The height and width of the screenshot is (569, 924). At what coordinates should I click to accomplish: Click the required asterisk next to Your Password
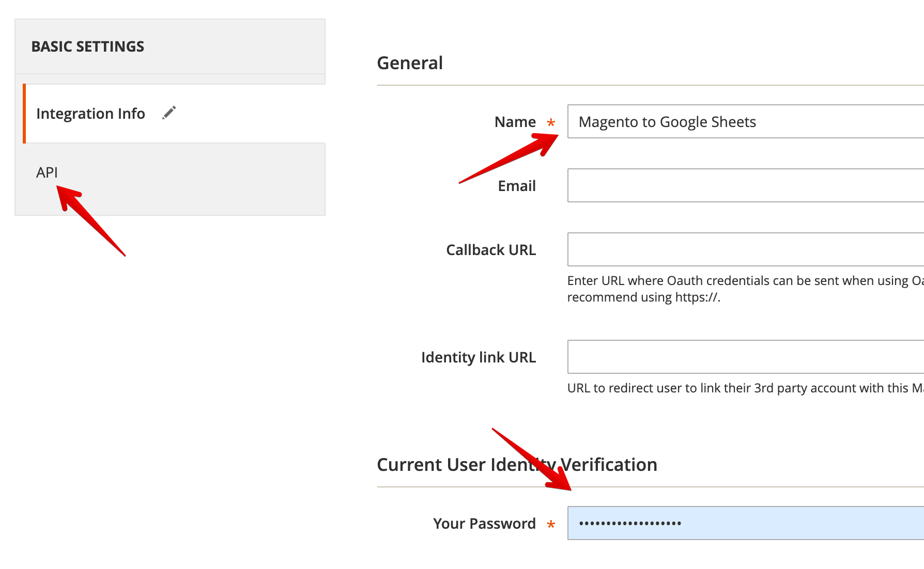[x=551, y=525]
